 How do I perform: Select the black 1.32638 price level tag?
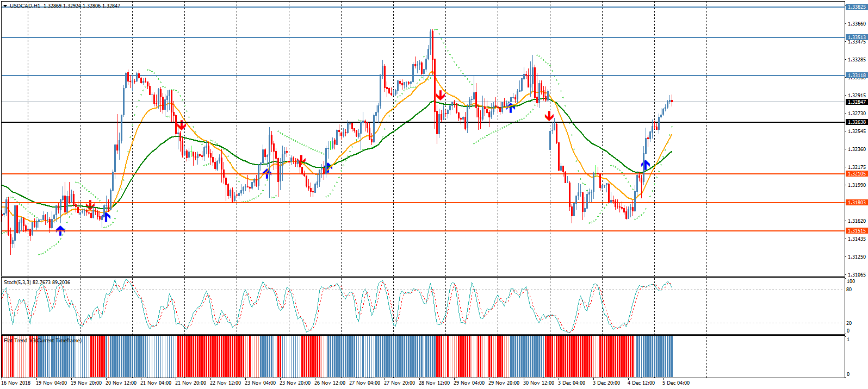point(856,122)
